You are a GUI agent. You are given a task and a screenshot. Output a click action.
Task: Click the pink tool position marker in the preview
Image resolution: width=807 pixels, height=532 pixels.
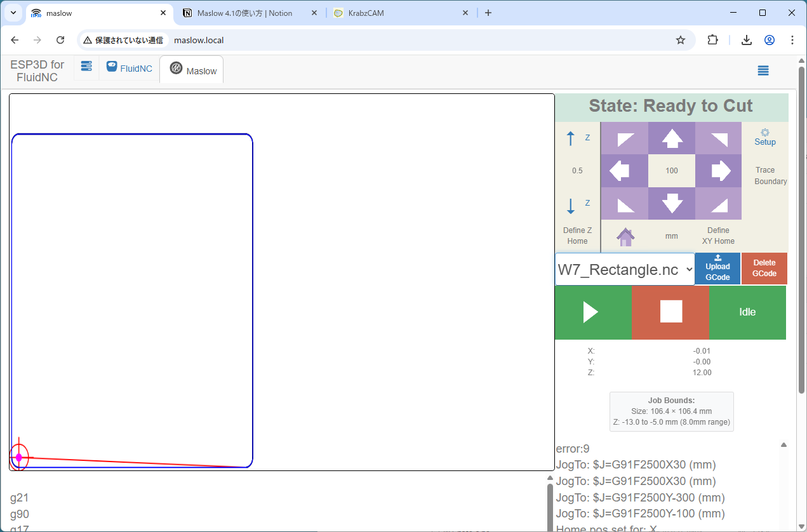19,457
